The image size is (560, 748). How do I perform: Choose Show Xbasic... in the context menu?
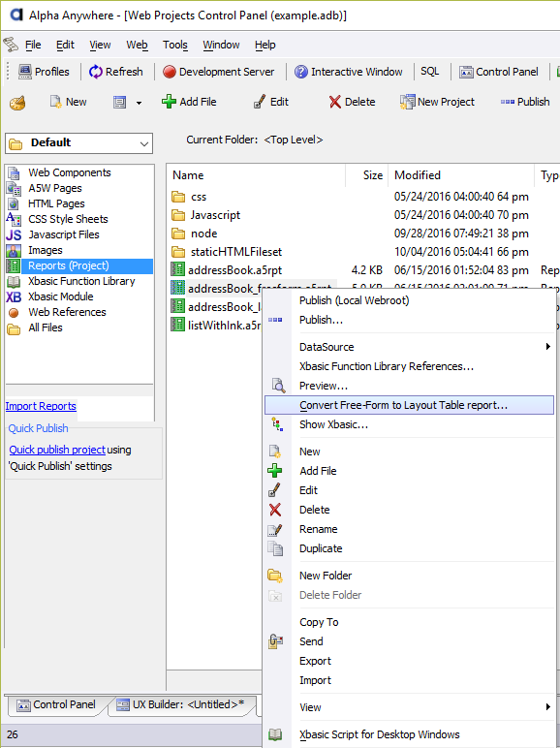[x=333, y=424]
